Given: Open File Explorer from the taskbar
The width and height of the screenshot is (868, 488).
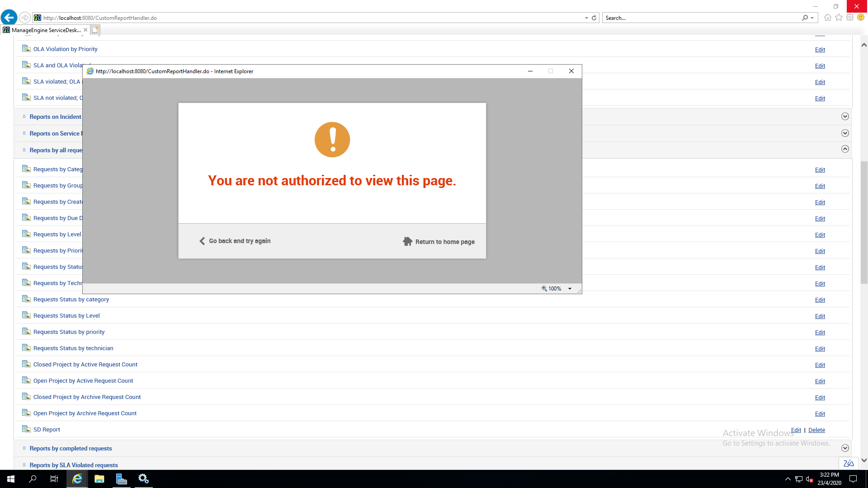Looking at the screenshot, I should pyautogui.click(x=99, y=479).
